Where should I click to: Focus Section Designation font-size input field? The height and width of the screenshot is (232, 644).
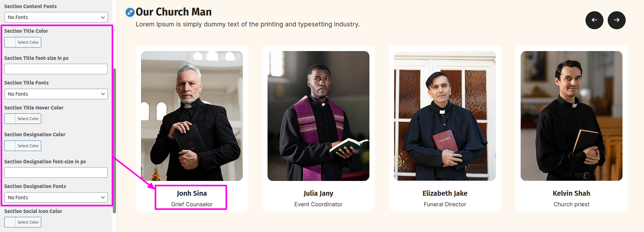pos(56,173)
